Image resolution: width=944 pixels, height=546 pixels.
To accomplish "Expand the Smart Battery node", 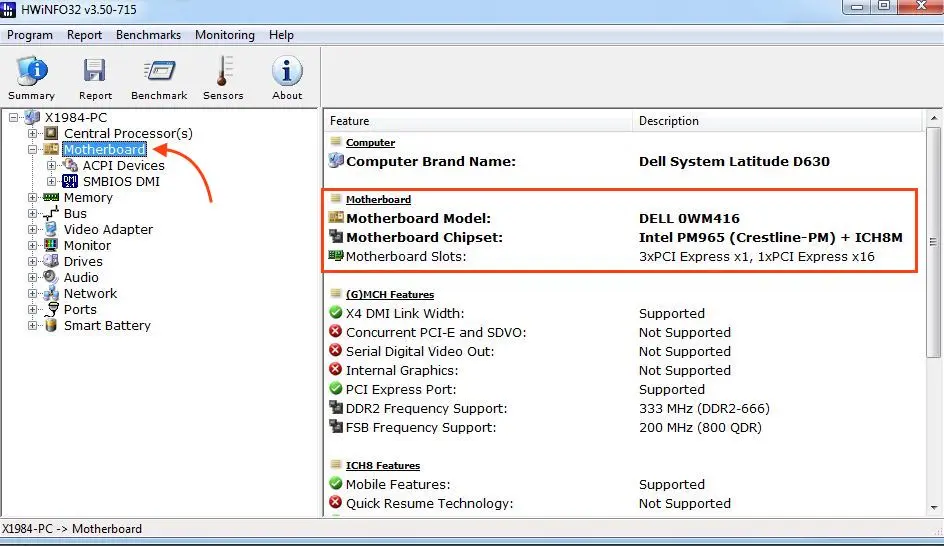I will click(x=33, y=325).
